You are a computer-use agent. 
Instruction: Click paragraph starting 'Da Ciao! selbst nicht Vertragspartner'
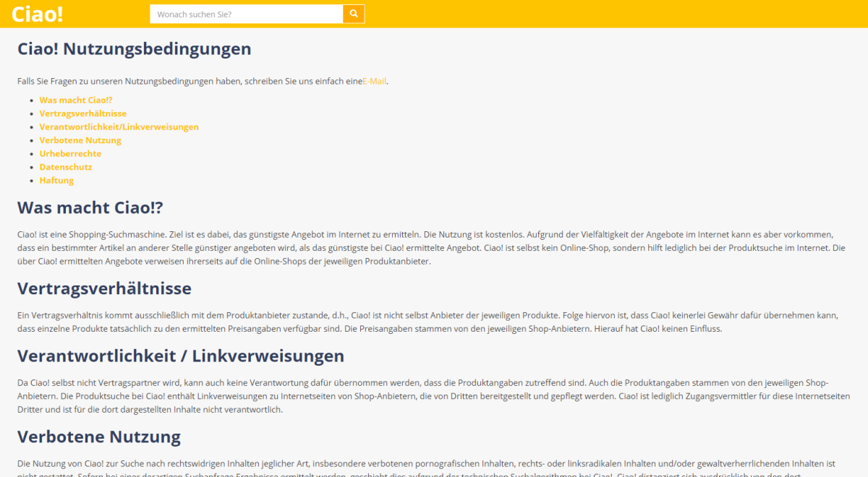click(434, 396)
